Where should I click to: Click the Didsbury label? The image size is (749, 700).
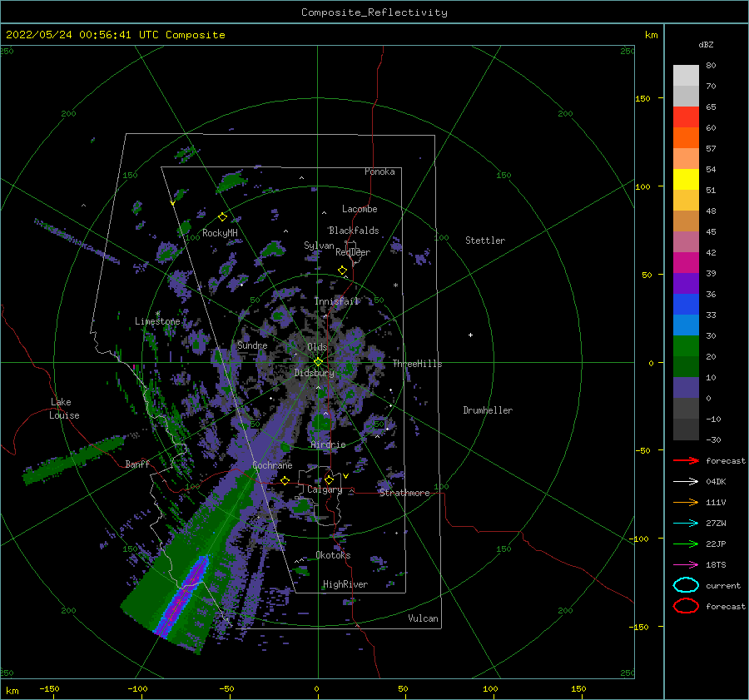(314, 373)
